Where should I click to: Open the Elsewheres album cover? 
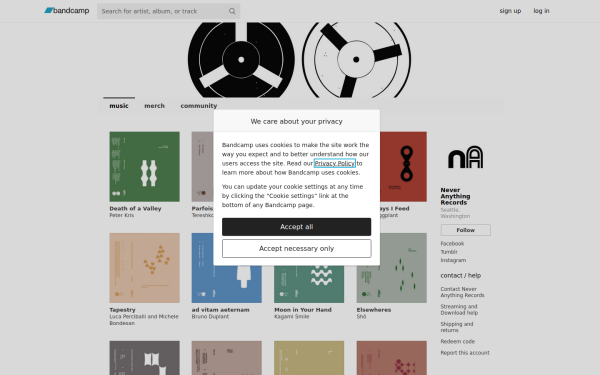click(x=391, y=268)
